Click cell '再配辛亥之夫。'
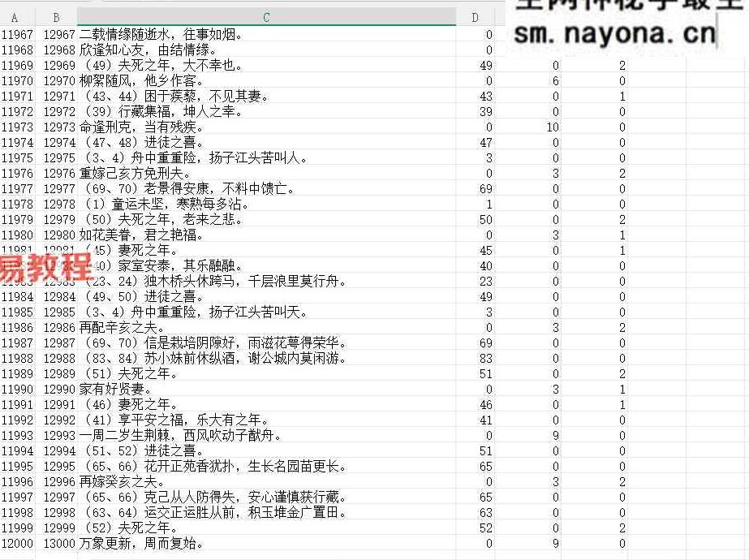This screenshot has width=749, height=560. click(266, 327)
